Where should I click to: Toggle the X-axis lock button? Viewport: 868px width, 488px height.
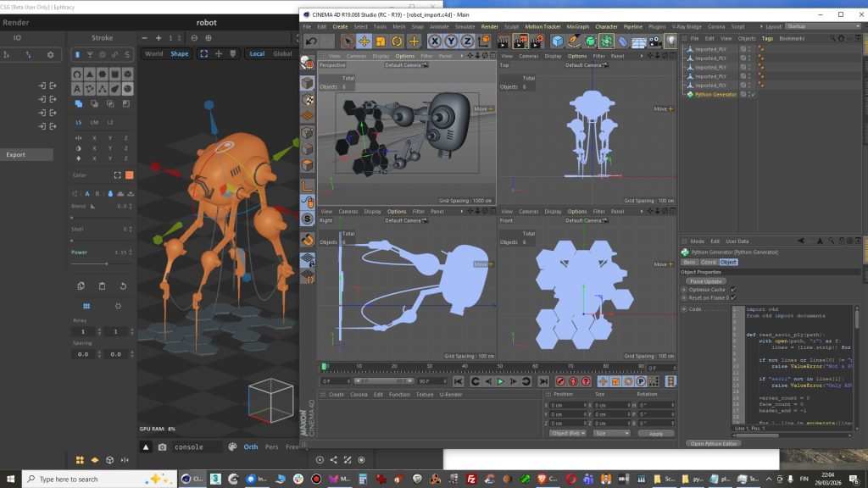pos(434,41)
